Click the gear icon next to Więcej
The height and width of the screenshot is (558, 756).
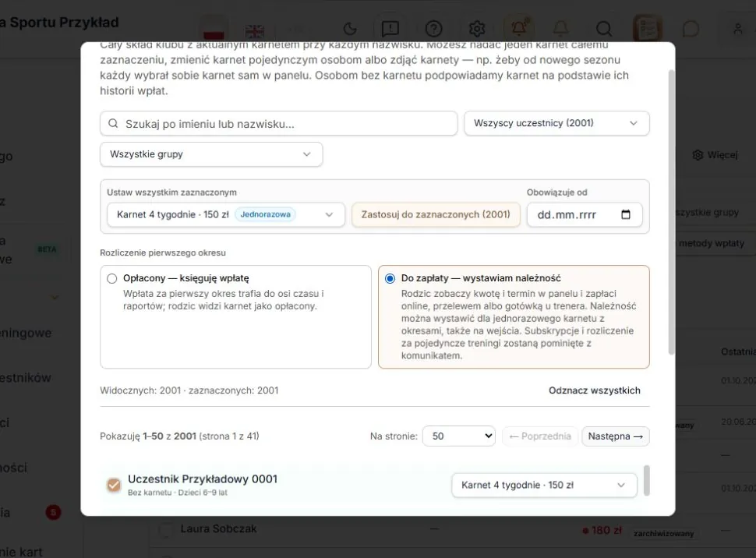(x=698, y=155)
